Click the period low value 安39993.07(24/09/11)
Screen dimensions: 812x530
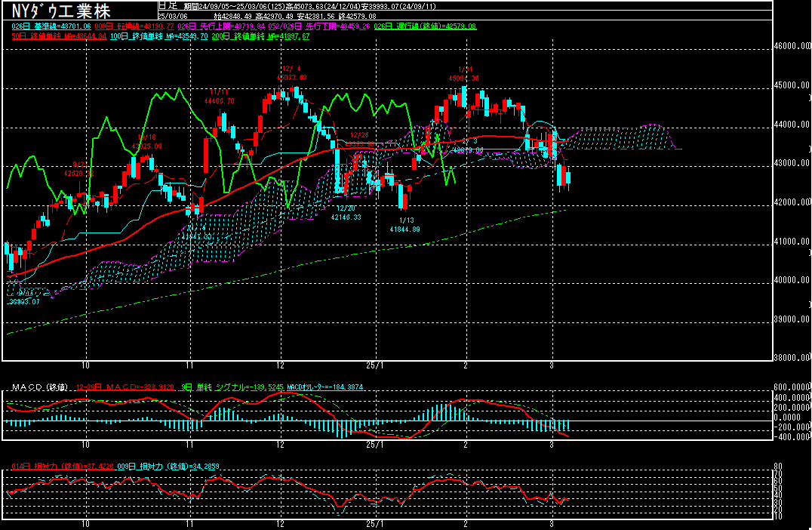(x=398, y=6)
